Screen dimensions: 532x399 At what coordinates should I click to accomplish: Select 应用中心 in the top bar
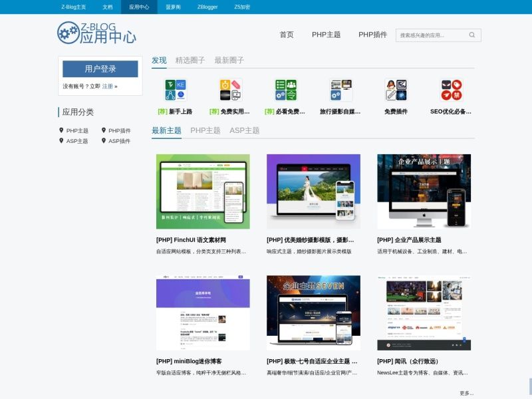[x=139, y=7]
